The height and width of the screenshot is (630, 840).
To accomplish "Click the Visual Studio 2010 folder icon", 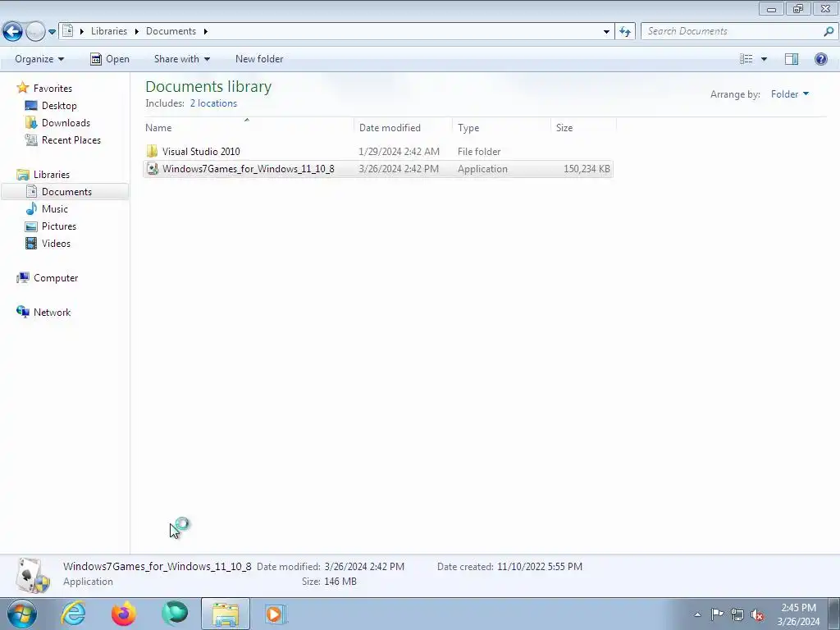I will pyautogui.click(x=152, y=152).
